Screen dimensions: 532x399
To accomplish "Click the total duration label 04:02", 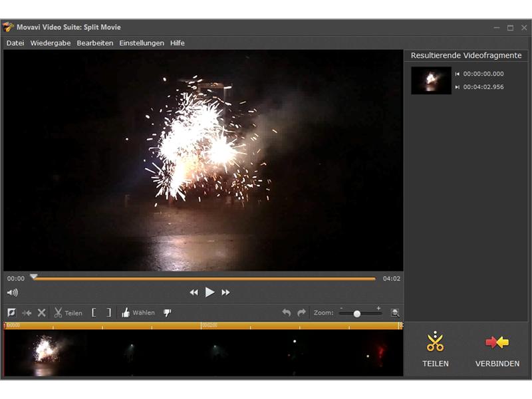I will (x=392, y=279).
